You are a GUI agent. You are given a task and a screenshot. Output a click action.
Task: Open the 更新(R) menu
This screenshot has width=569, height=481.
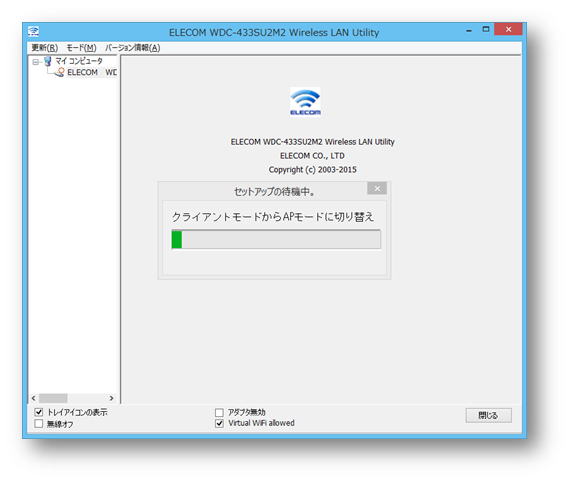point(45,48)
